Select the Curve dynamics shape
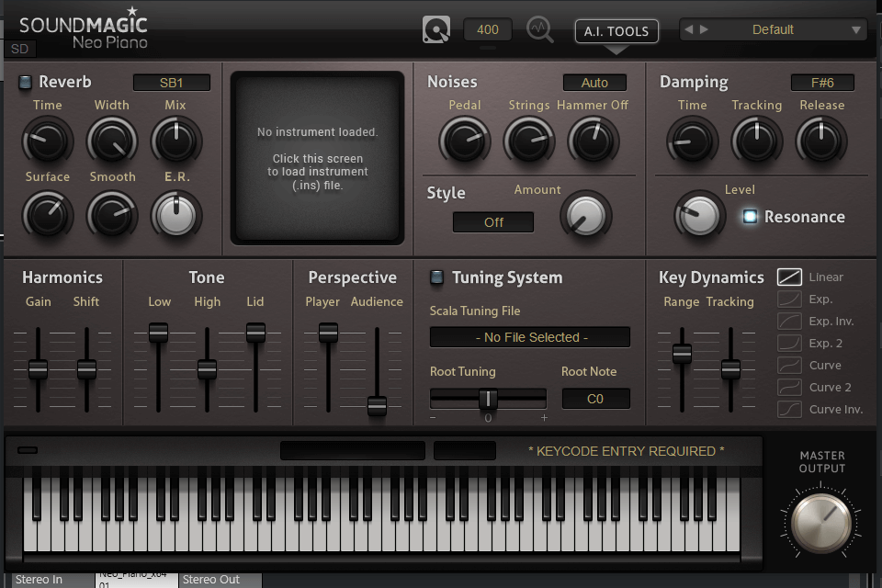This screenshot has height=588, width=882. tap(789, 365)
